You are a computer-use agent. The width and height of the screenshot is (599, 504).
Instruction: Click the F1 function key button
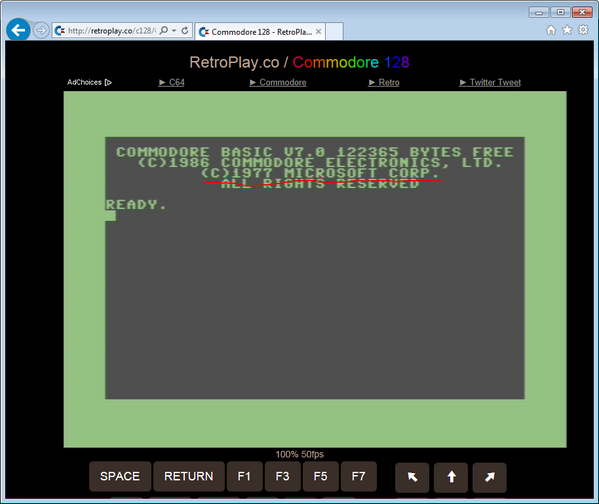(x=244, y=476)
